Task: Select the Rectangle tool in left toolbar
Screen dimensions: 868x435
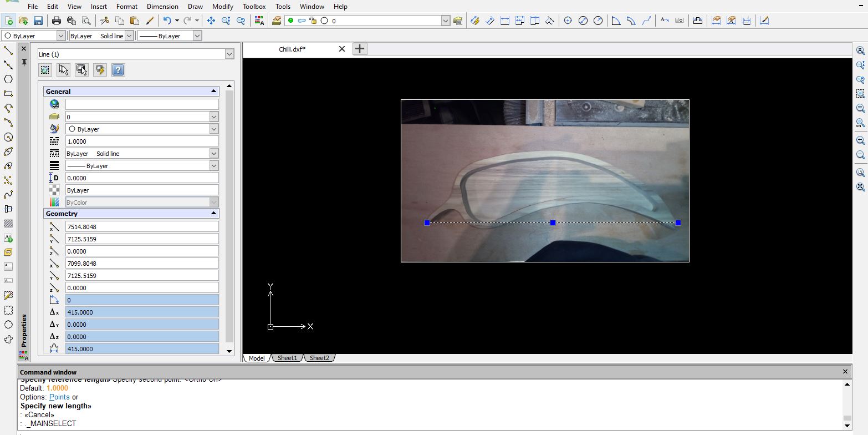Action: (x=8, y=94)
